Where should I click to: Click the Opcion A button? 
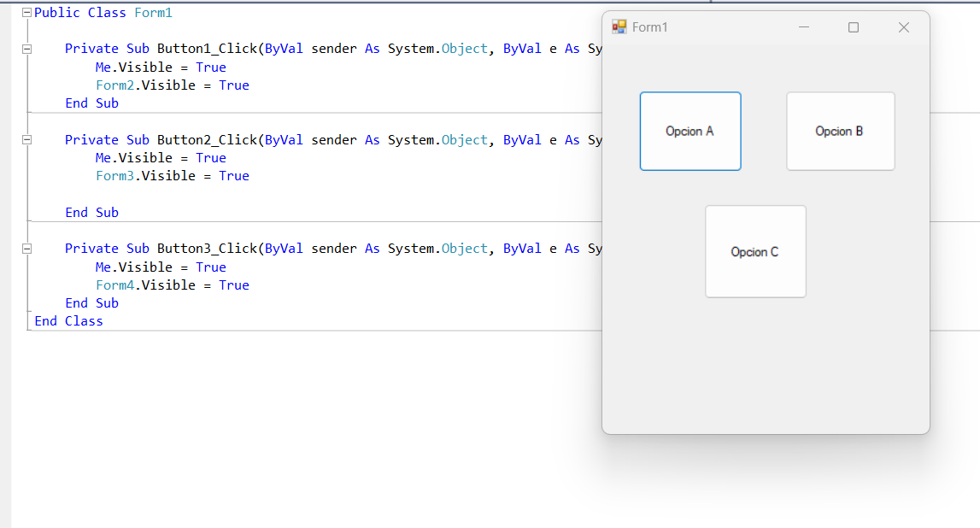tap(690, 132)
